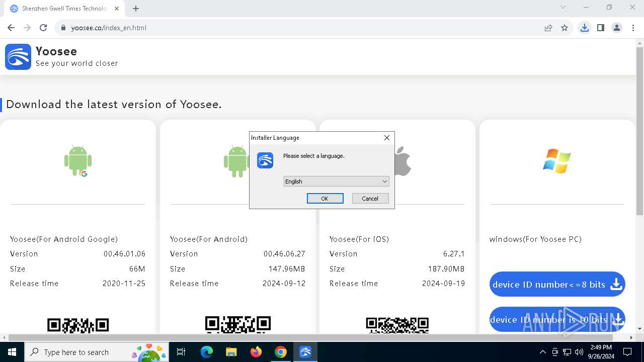
Task: Launch Firefox from taskbar
Action: click(x=256, y=352)
